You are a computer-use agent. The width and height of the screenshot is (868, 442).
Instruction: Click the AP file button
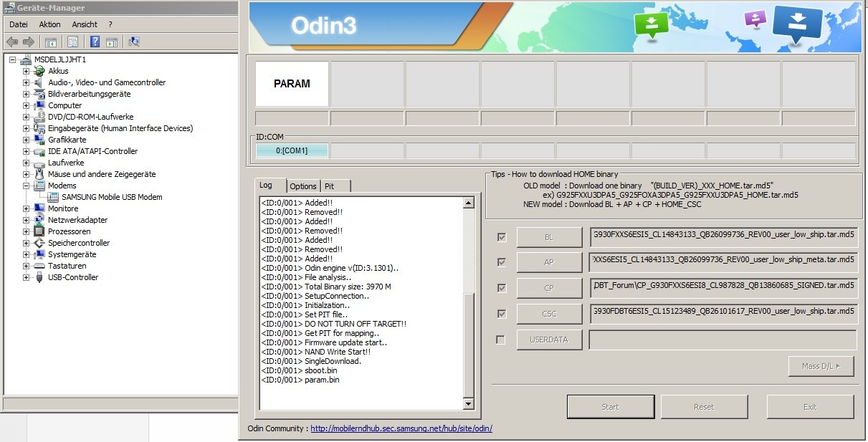(549, 262)
